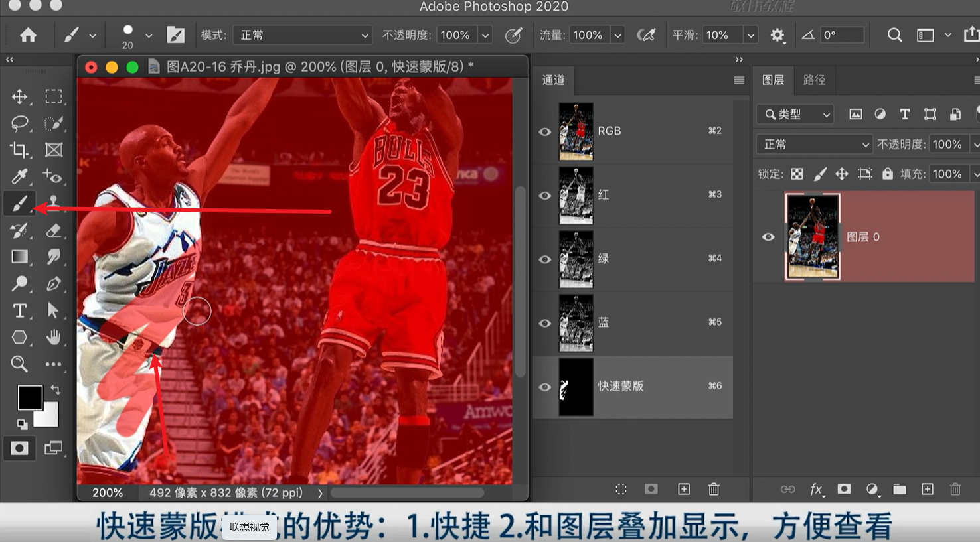Lock transparent pixels toggle
Screen dimensions: 980x542
[x=797, y=174]
